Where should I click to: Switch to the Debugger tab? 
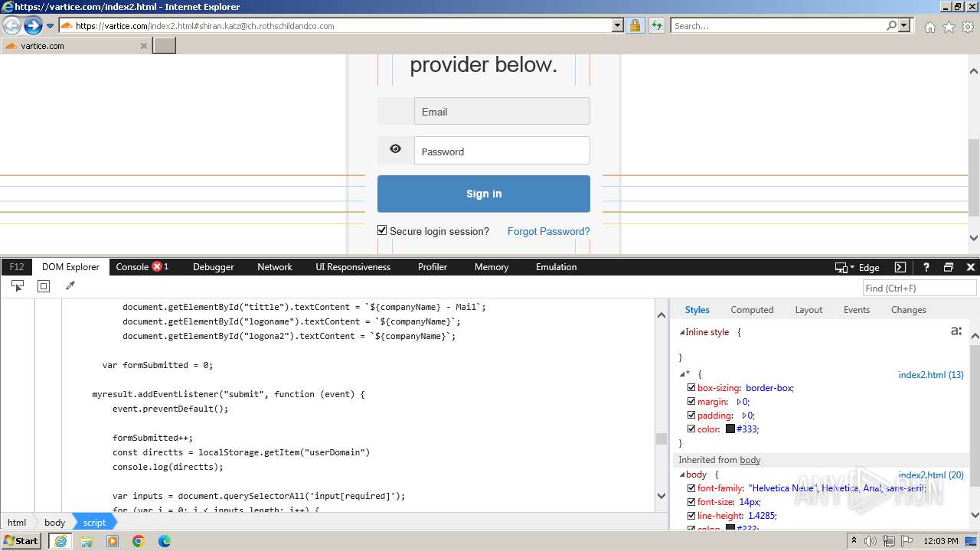(214, 267)
